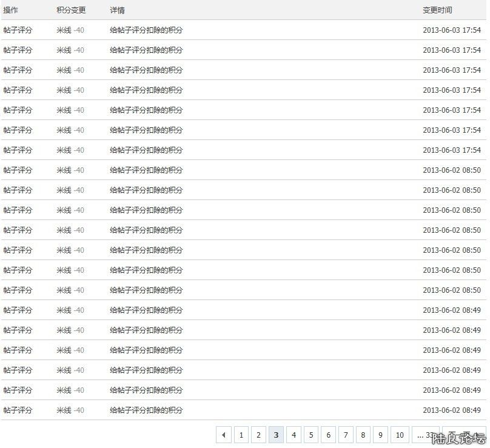
Task: Click the 操作 column header
Action: tap(13, 10)
